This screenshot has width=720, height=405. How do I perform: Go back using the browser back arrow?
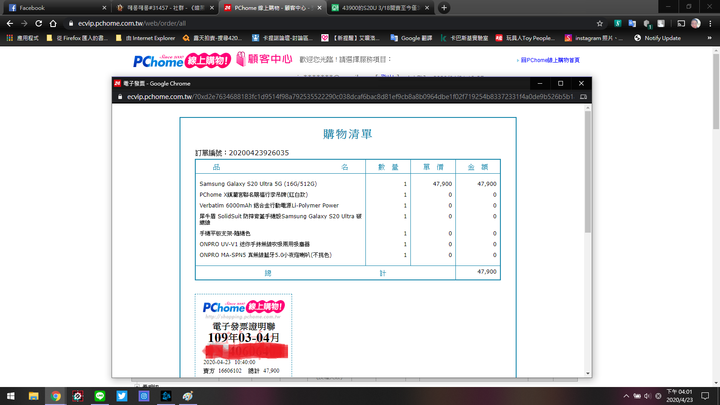coord(10,23)
